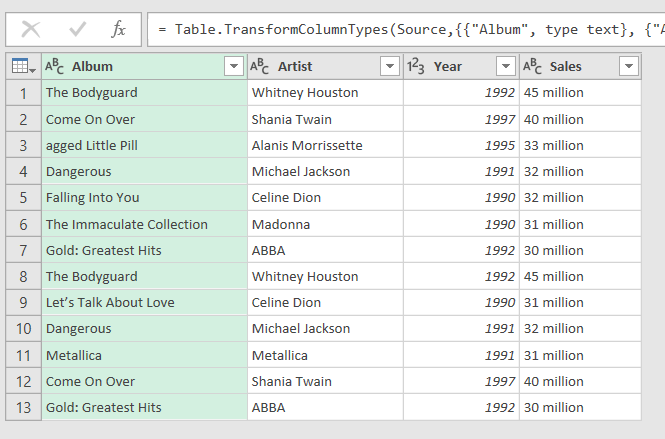Select row number 11
The image size is (665, 439).
point(23,355)
